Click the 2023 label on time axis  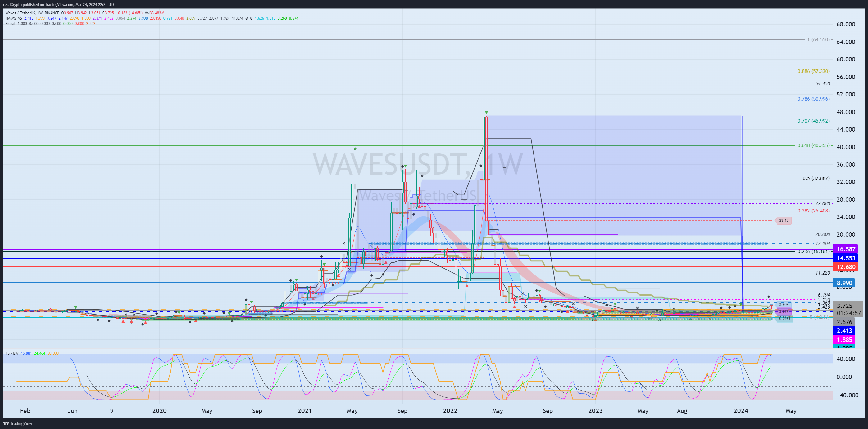pos(595,411)
